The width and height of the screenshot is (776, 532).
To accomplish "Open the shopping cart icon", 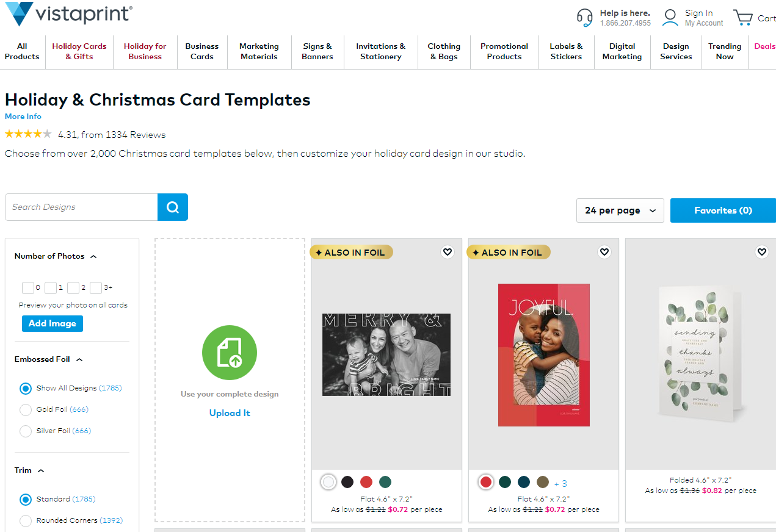I will pos(742,17).
